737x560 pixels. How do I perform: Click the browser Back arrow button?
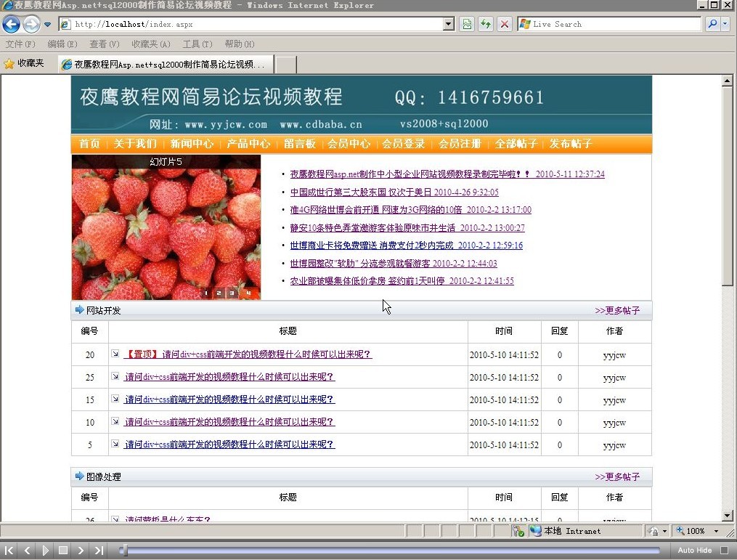[12, 24]
